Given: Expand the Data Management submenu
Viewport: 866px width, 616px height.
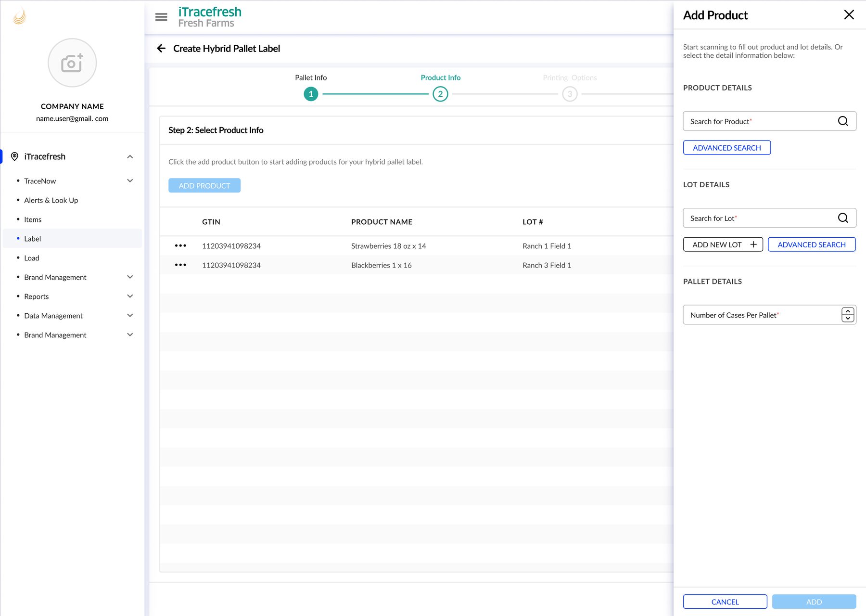Looking at the screenshot, I should [x=130, y=315].
